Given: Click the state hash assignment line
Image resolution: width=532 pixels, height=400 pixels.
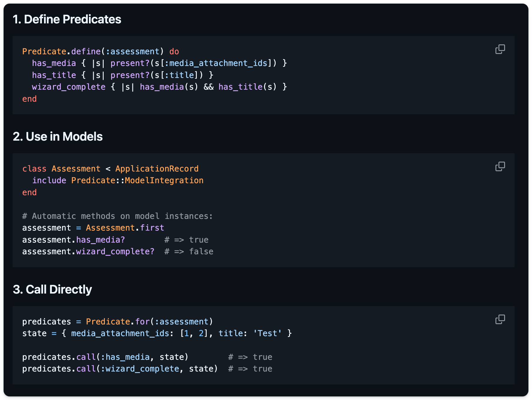Looking at the screenshot, I should pyautogui.click(x=157, y=333).
